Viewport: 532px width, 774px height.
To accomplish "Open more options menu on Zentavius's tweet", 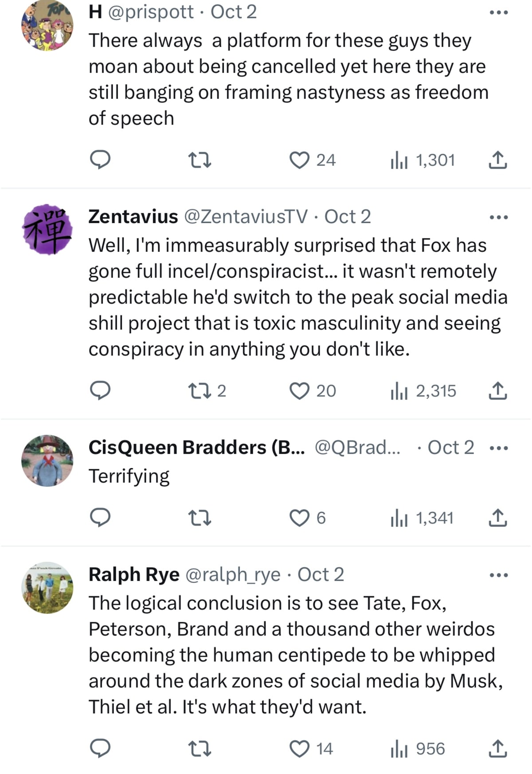I will click(x=499, y=217).
